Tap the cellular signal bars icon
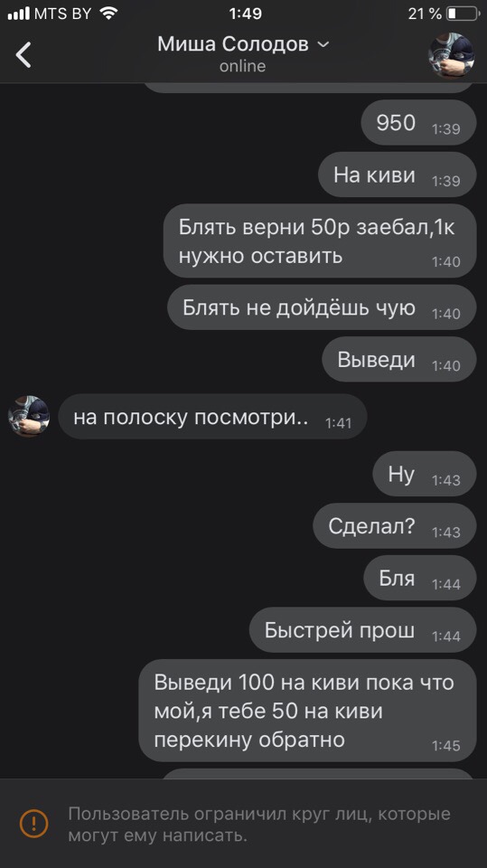The image size is (487, 868). pyautogui.click(x=18, y=14)
